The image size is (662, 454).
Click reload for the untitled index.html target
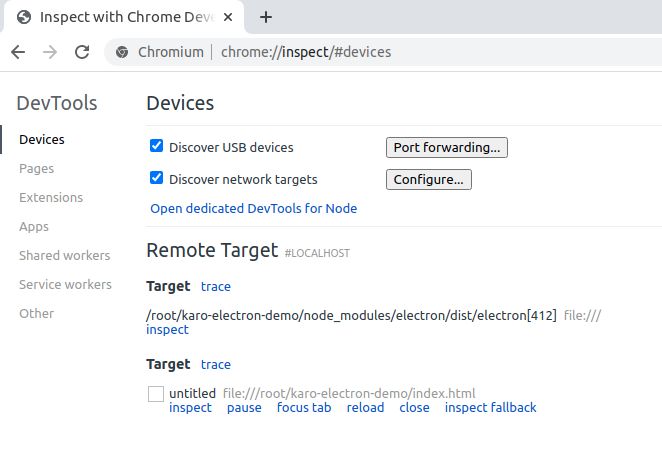coord(365,408)
